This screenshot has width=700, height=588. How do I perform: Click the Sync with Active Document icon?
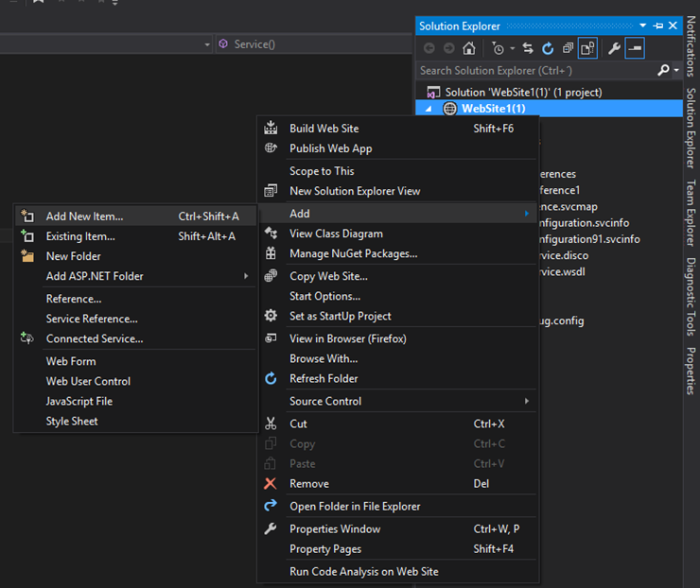pyautogui.click(x=528, y=48)
